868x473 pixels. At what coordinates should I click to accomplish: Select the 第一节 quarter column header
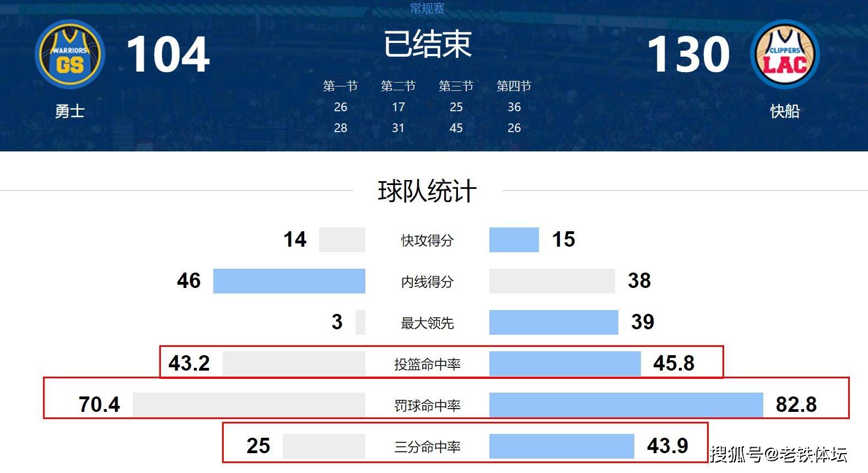(x=341, y=86)
